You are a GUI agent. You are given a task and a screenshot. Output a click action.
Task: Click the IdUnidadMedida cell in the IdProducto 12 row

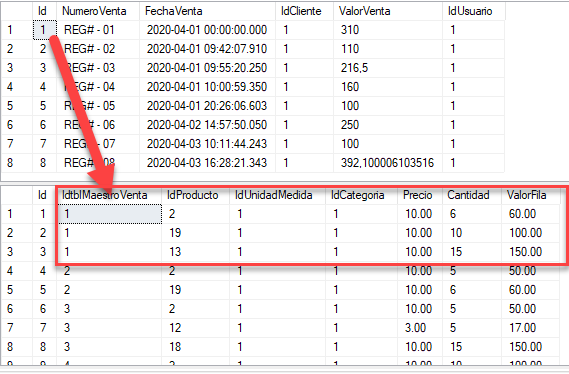pyautogui.click(x=278, y=328)
